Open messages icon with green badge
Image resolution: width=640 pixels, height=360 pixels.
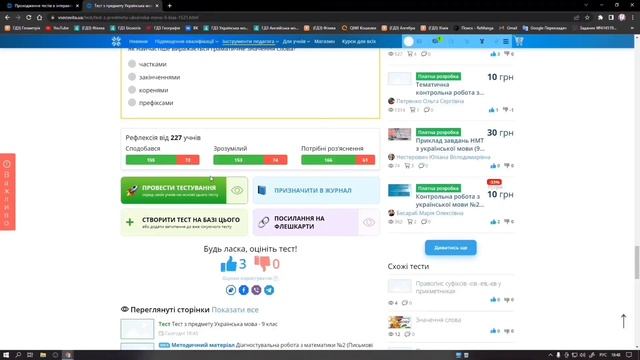(436, 41)
